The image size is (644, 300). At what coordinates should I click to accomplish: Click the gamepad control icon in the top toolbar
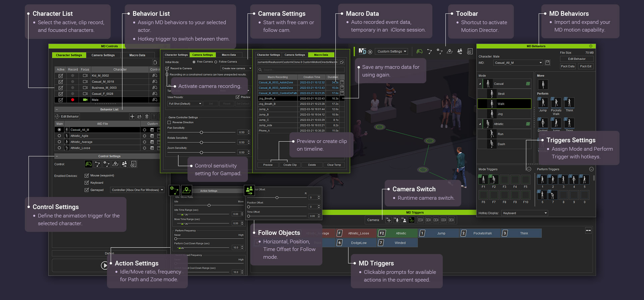(x=419, y=51)
